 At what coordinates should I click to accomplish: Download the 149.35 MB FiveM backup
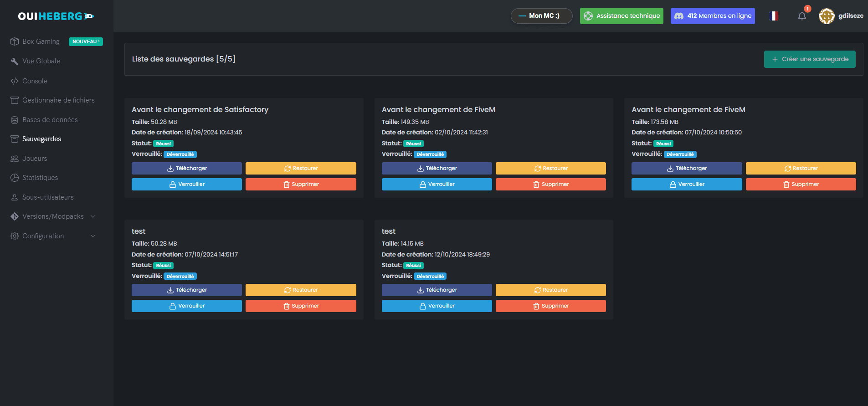[437, 168]
